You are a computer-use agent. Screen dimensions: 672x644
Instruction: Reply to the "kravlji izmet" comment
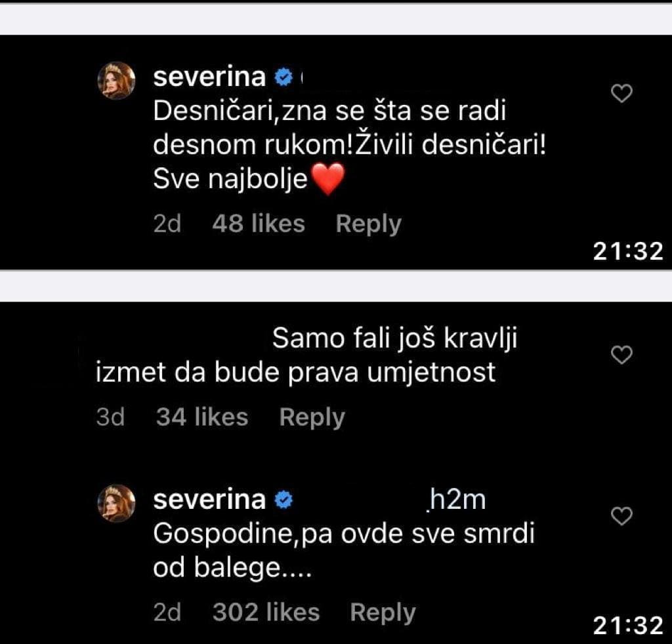pyautogui.click(x=312, y=418)
